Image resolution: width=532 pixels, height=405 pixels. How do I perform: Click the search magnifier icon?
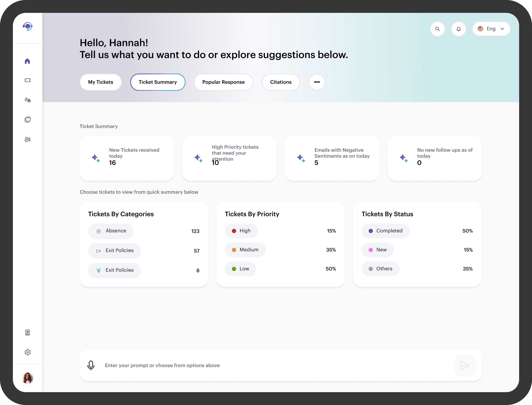[437, 29]
